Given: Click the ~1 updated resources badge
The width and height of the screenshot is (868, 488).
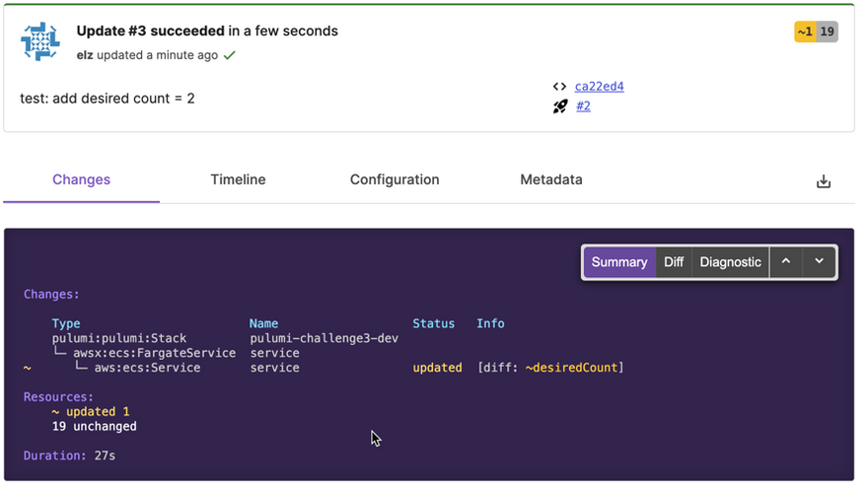Looking at the screenshot, I should (x=805, y=32).
